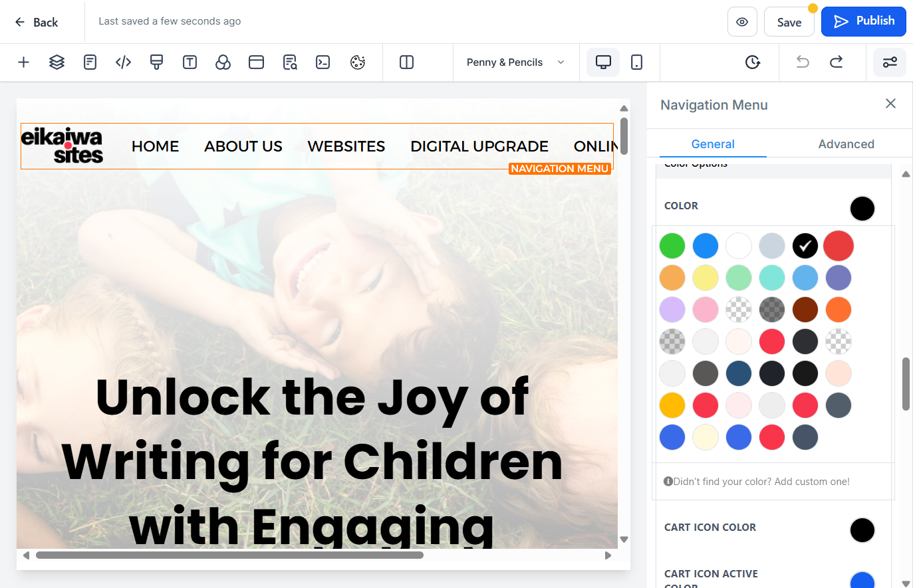Close the Navigation Menu panel
This screenshot has width=913, height=588.
coord(890,104)
